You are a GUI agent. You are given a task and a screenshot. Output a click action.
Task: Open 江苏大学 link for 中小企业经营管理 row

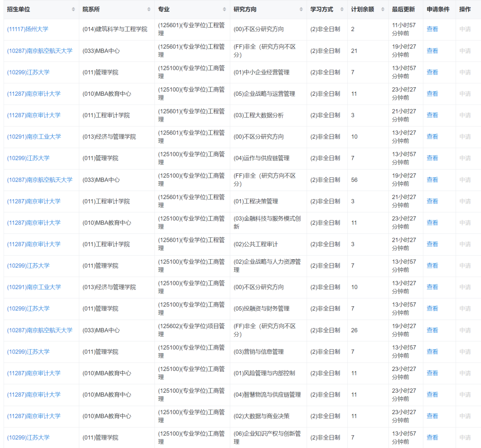(28, 73)
